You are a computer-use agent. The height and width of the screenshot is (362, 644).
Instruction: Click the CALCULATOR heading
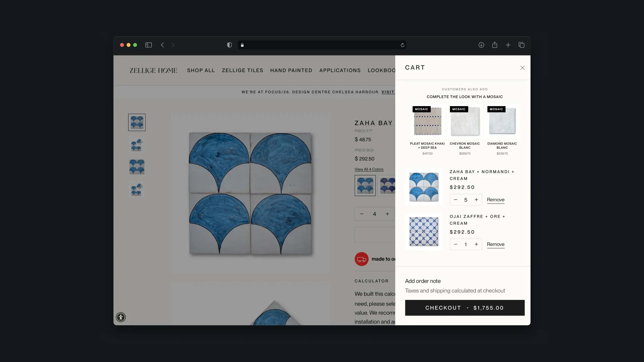point(372,281)
